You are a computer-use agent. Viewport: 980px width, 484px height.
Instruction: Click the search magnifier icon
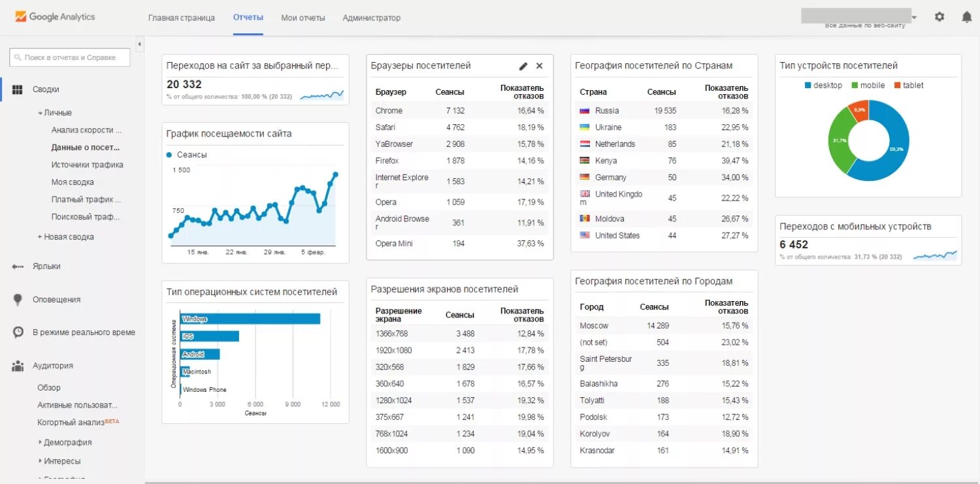point(18,57)
